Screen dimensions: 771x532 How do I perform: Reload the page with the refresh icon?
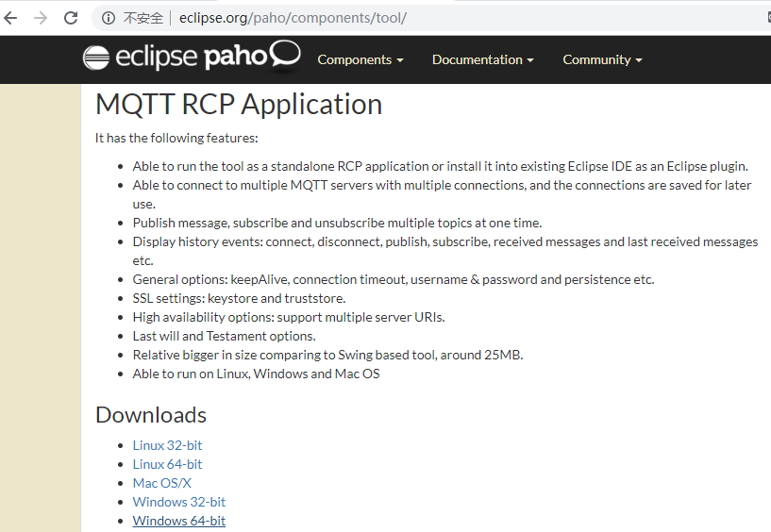(71, 18)
